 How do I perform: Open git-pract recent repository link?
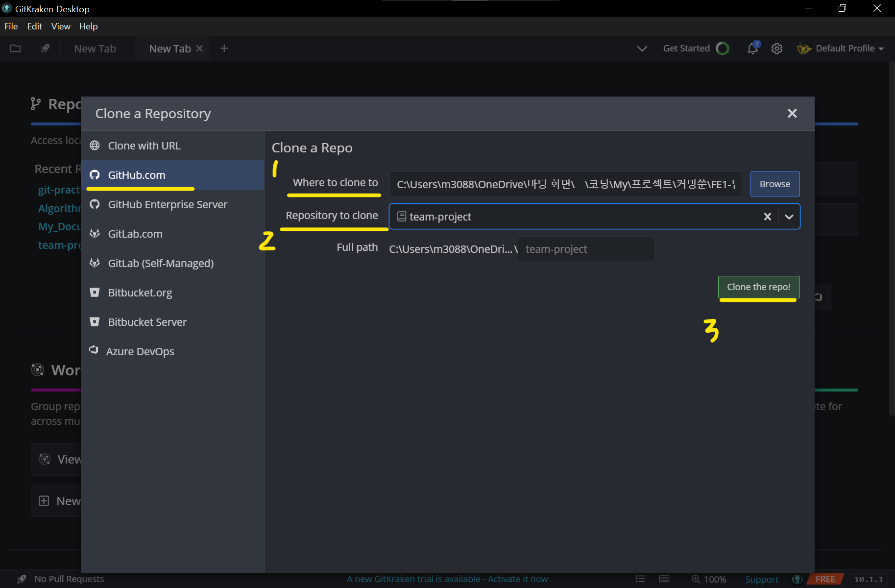pos(59,190)
